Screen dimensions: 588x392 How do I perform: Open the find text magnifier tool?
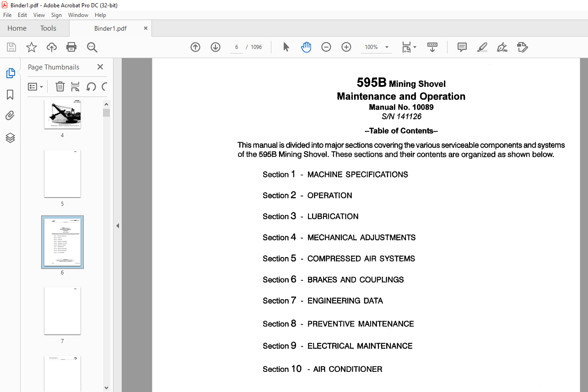(92, 47)
